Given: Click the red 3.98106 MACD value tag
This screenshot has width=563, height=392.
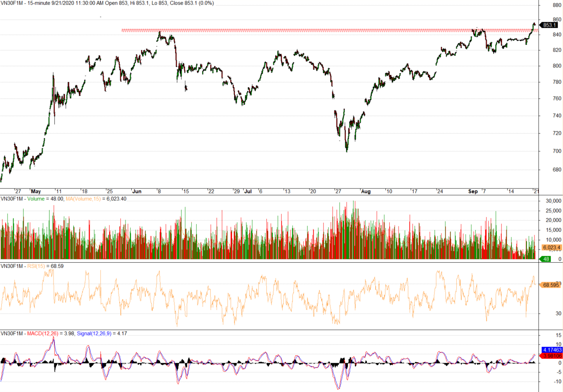Looking at the screenshot, I should coord(552,356).
